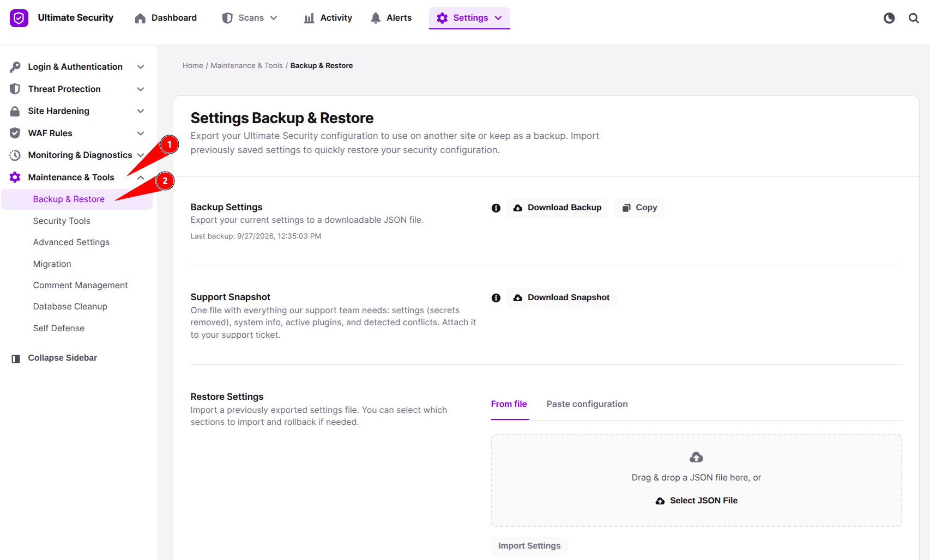Screen dimensions: 930x560
Task: Click the Collapse Sidebar panel icon
Action: [16, 358]
